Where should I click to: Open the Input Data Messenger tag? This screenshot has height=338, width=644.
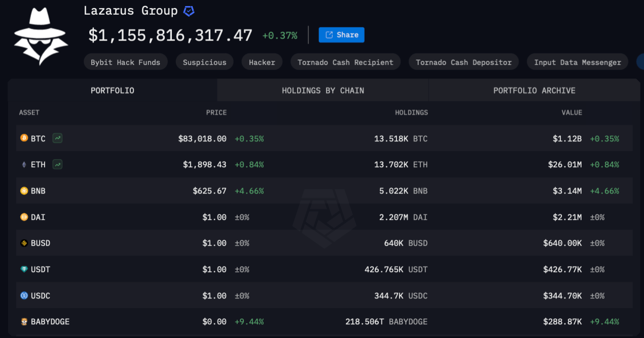pos(578,62)
